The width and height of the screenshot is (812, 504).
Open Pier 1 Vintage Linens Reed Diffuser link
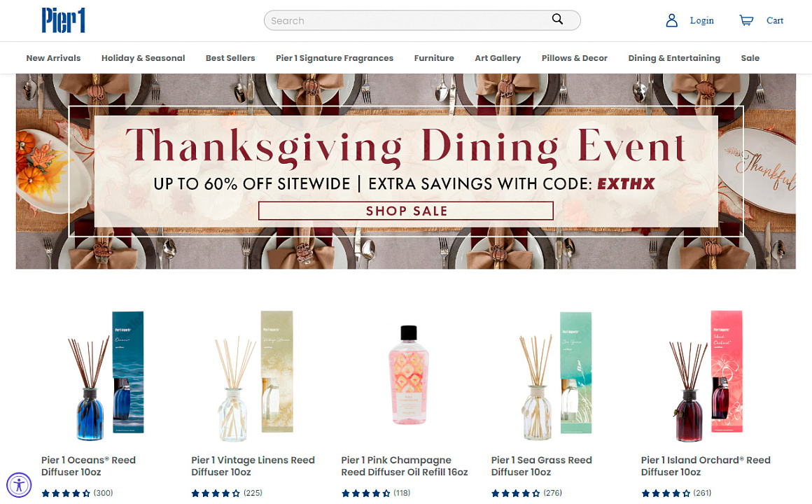(253, 465)
